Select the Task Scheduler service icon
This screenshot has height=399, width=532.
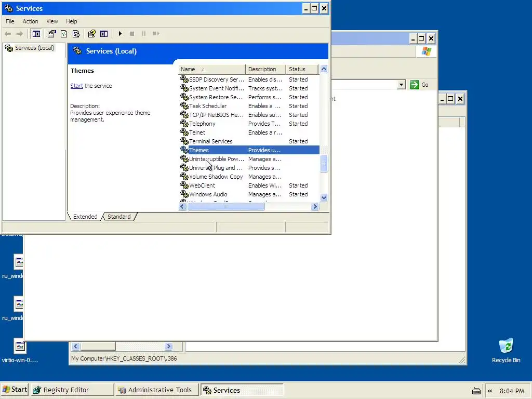pos(184,106)
